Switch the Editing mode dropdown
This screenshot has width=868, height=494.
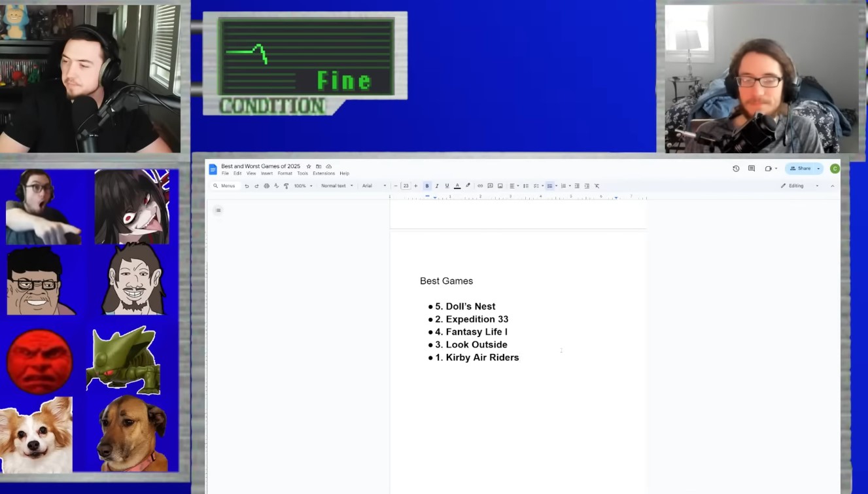click(799, 186)
